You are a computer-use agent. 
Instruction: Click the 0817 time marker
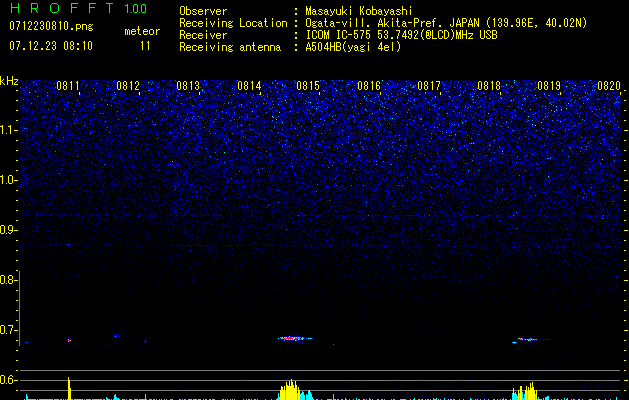coord(429,86)
